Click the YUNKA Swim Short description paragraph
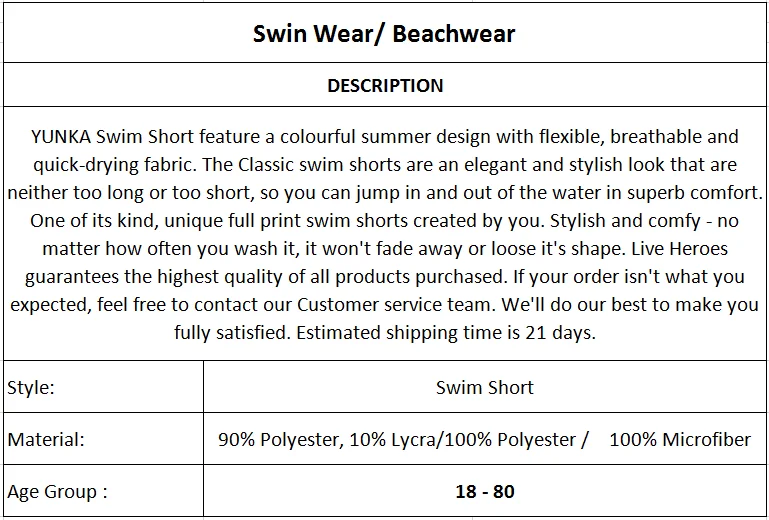Image resolution: width=769 pixels, height=520 pixels. click(x=384, y=234)
